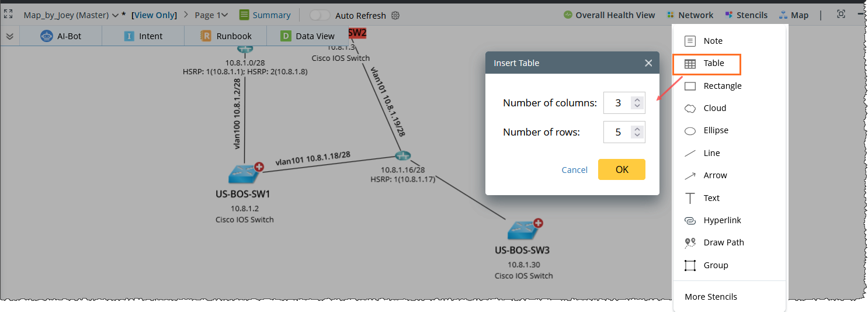
Task: Click the vlan100 10.8.1.2/28 link label
Action: click(x=238, y=113)
